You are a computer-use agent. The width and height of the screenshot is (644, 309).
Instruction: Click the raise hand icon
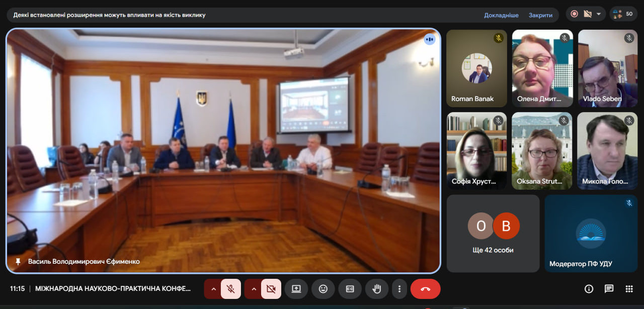(x=376, y=289)
